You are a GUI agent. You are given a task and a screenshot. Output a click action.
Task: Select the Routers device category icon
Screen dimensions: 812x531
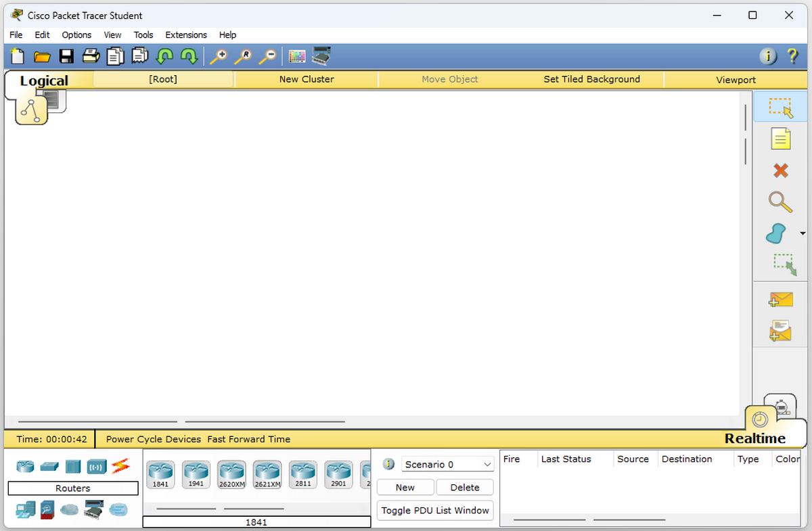[25, 466]
